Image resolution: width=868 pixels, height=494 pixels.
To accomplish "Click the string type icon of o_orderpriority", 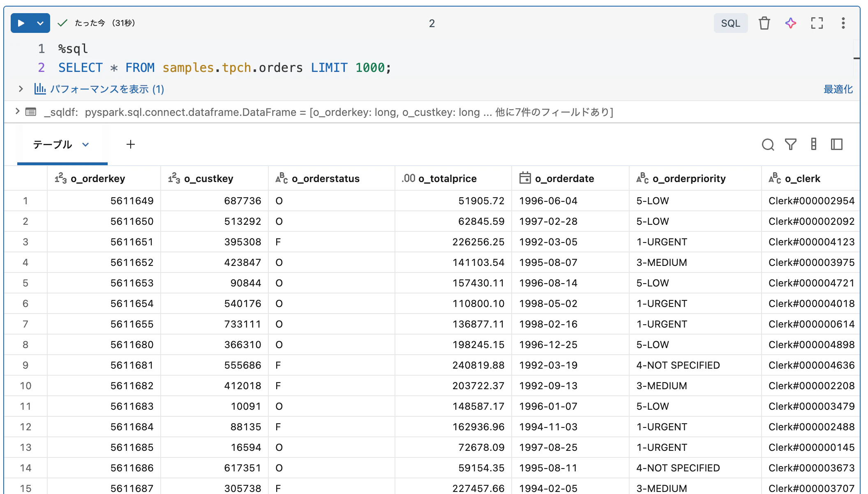I will (x=642, y=178).
